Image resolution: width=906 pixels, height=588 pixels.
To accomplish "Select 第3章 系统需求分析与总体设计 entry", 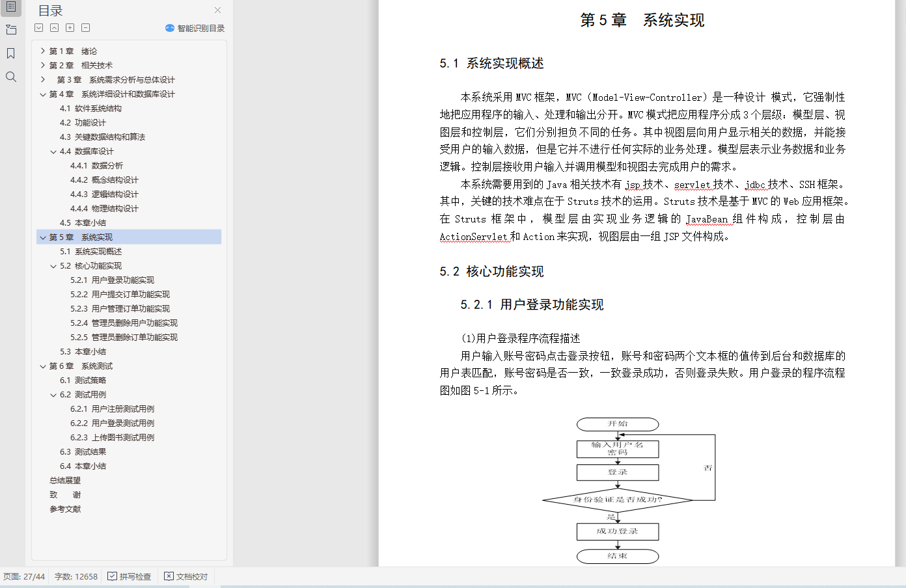I will point(116,79).
